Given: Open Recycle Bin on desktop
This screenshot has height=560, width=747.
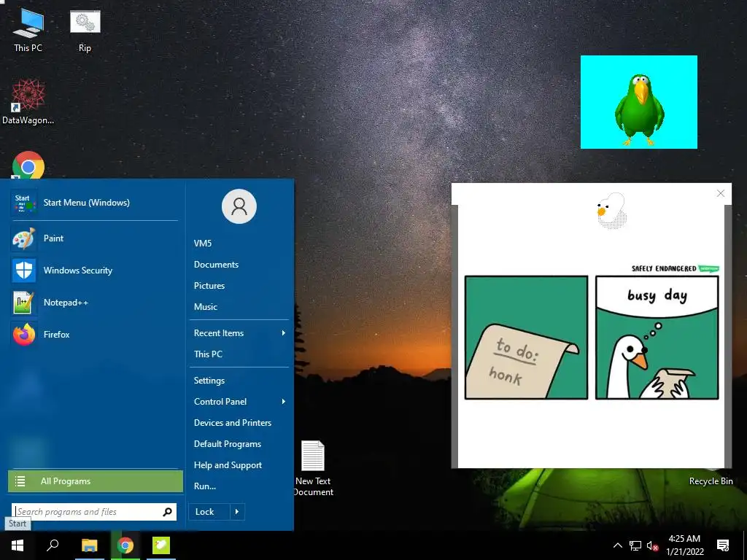Looking at the screenshot, I should click(x=711, y=481).
